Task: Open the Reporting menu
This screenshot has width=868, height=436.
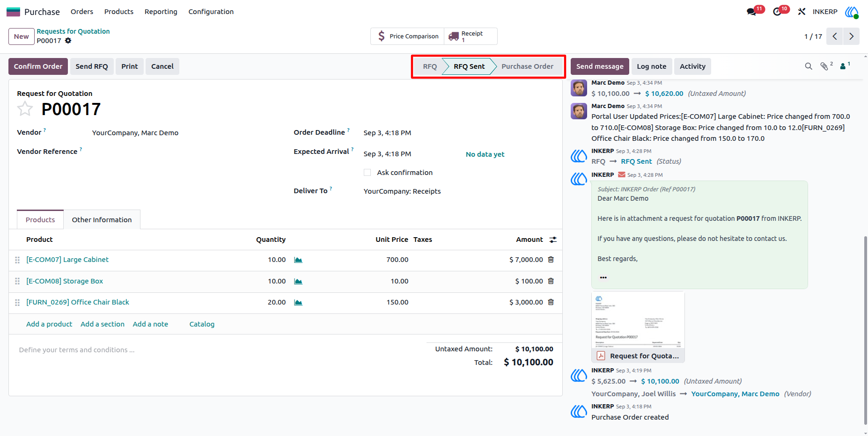Action: tap(161, 12)
